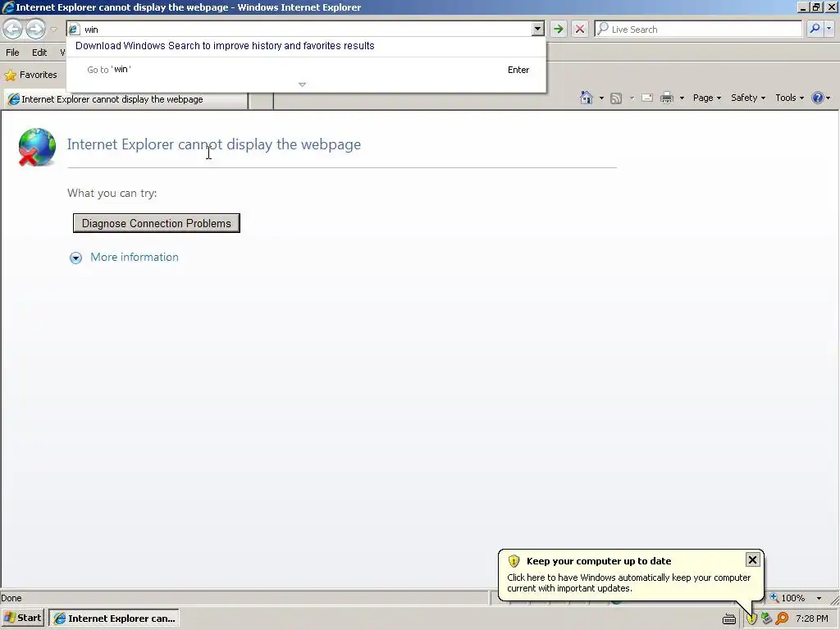Click the RSS feeds icon
This screenshot has width=840, height=630.
[616, 98]
